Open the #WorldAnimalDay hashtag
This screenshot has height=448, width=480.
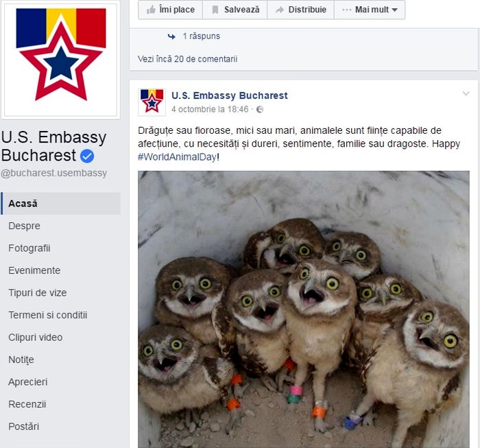pos(177,157)
